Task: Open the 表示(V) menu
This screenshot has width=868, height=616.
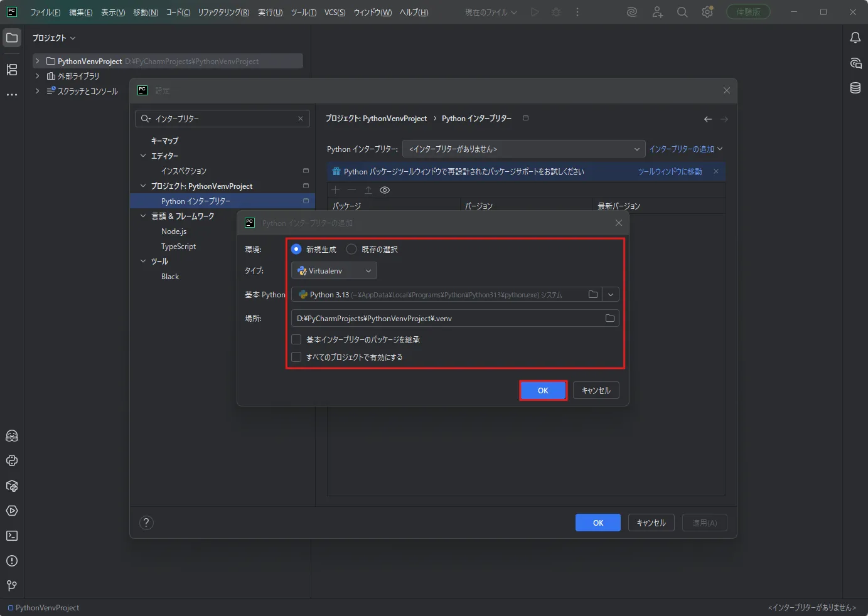Action: 113,12
